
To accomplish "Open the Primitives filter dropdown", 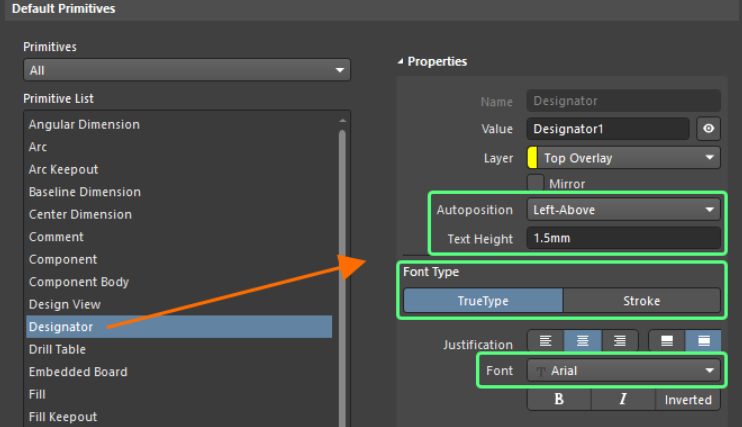I will click(x=187, y=71).
